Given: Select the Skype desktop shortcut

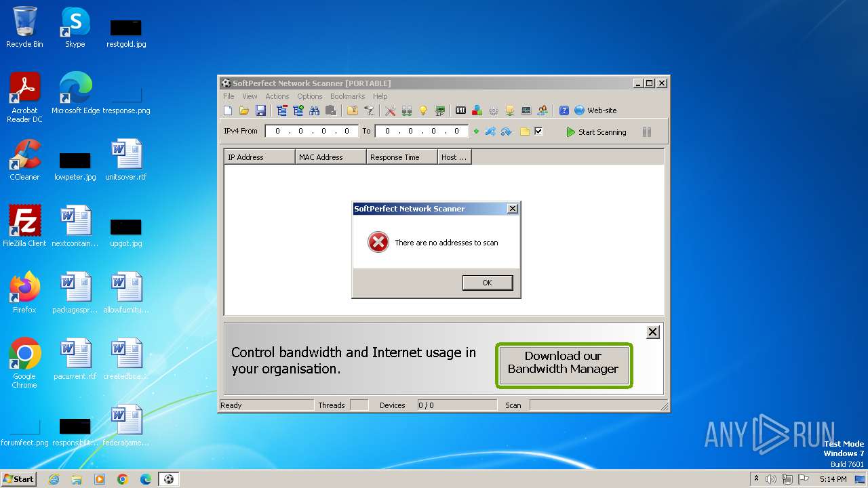Looking at the screenshot, I should click(75, 27).
